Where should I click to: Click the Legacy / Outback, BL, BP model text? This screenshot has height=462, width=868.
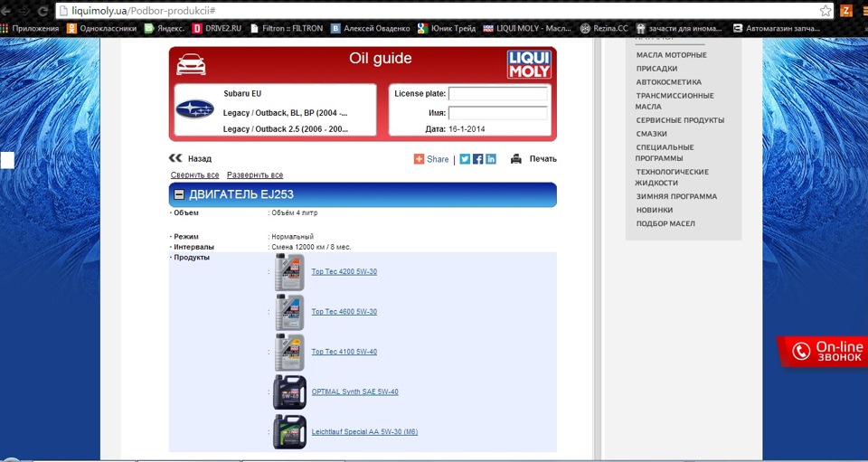click(285, 113)
